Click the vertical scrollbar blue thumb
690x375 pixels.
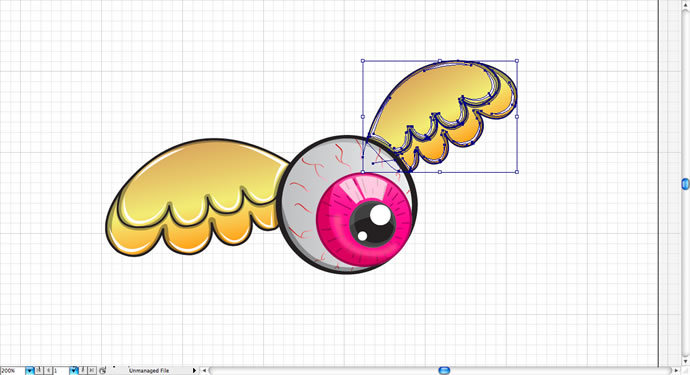click(685, 184)
